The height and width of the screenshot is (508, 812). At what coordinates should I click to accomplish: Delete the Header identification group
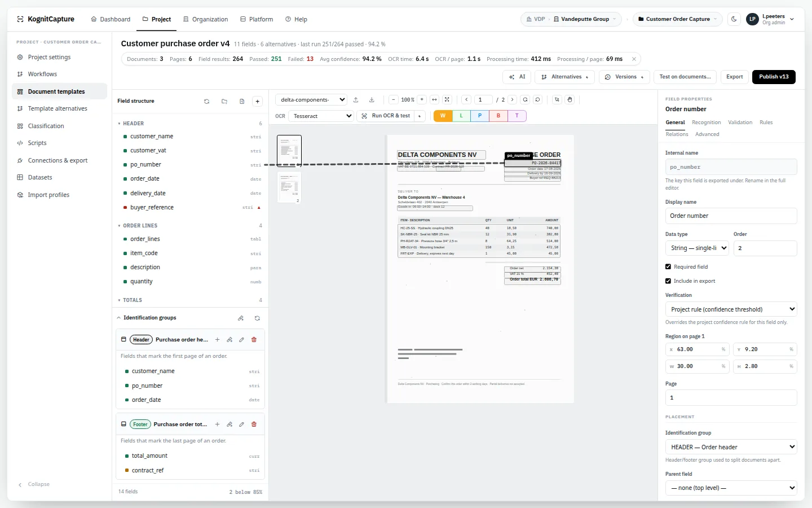[x=254, y=340]
